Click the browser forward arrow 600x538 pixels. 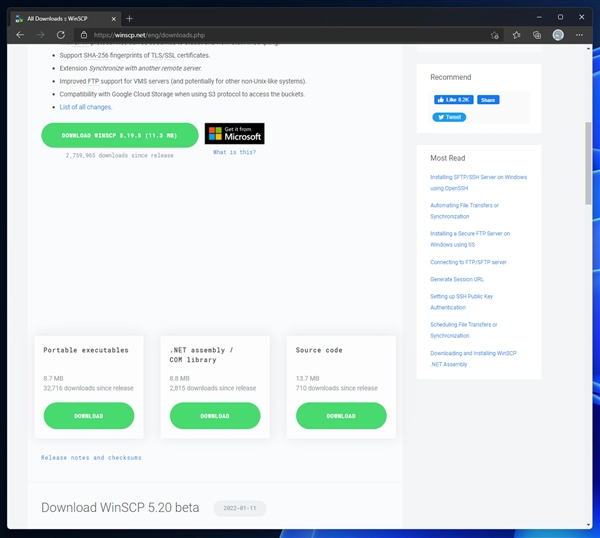pyautogui.click(x=40, y=35)
